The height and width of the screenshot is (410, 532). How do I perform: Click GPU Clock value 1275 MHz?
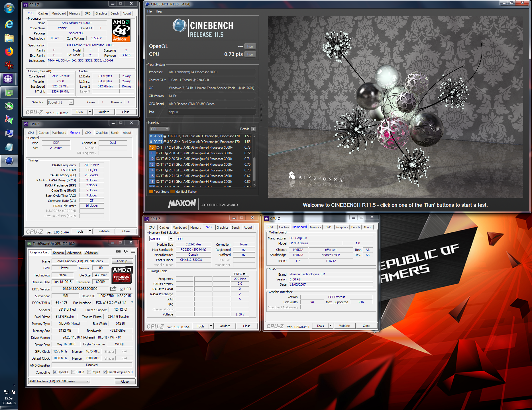pyautogui.click(x=60, y=351)
